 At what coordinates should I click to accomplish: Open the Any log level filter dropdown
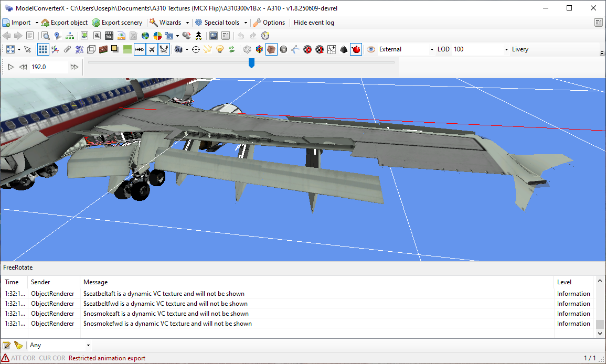coord(88,345)
